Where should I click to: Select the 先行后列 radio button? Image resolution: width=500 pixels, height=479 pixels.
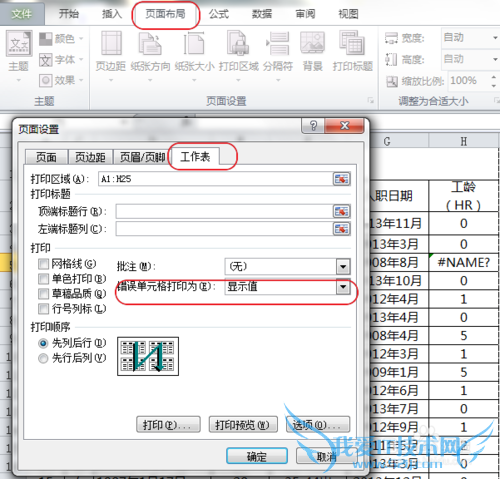click(43, 358)
